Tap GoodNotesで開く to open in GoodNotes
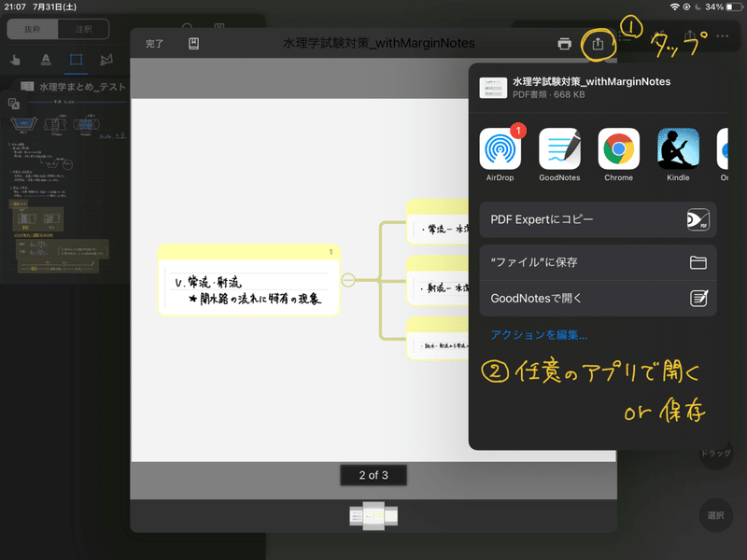This screenshot has height=560, width=747. pyautogui.click(x=598, y=298)
